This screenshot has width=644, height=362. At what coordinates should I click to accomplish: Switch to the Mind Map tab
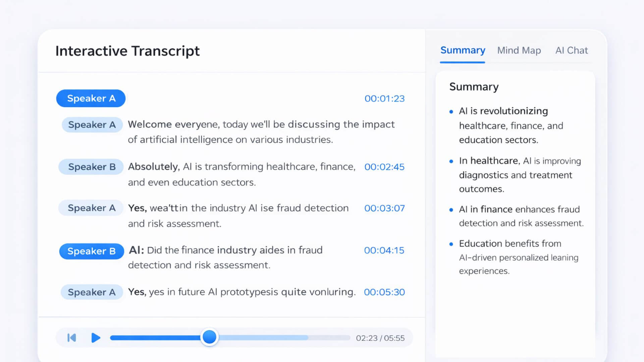point(519,50)
